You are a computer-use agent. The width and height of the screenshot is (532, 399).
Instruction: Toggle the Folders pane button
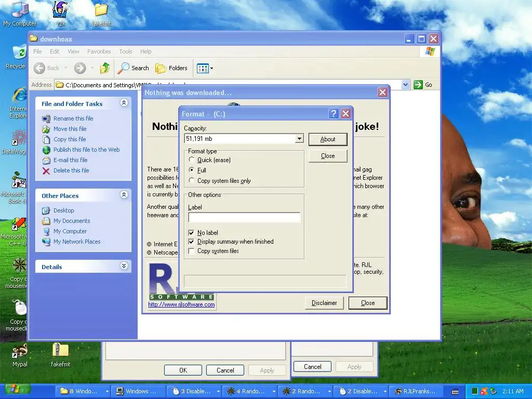(x=171, y=68)
